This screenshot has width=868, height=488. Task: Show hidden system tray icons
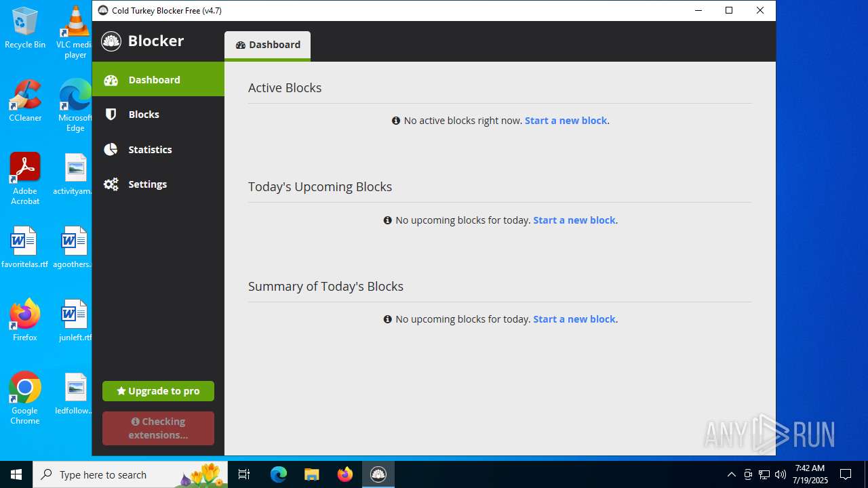[731, 474]
